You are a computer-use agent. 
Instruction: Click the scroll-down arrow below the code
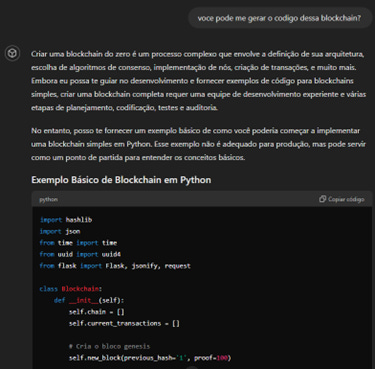pos(192,367)
